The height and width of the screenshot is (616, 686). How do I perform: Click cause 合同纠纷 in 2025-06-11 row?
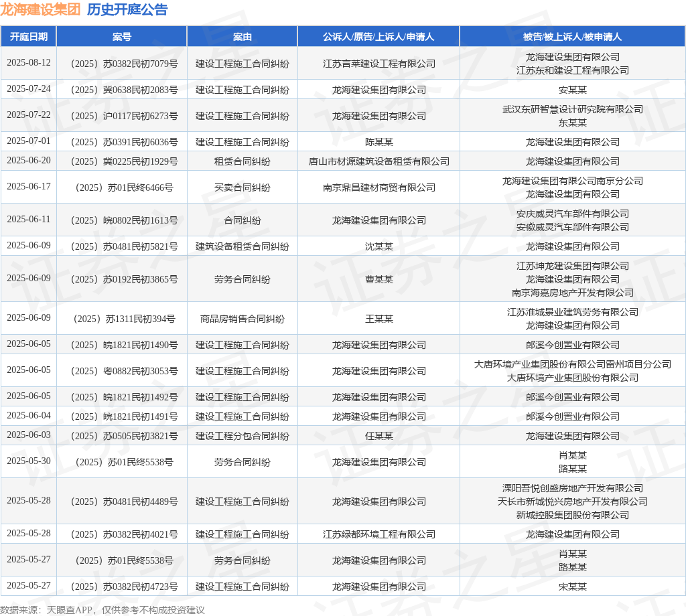pos(243,220)
